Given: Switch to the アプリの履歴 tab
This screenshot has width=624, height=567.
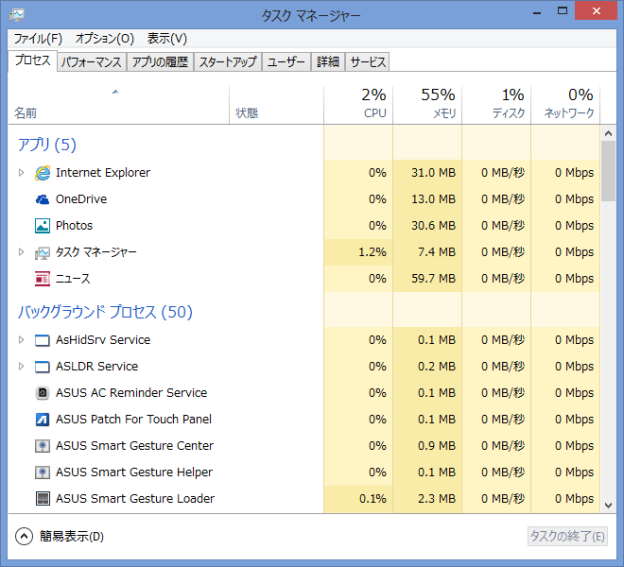Looking at the screenshot, I should pos(160,62).
